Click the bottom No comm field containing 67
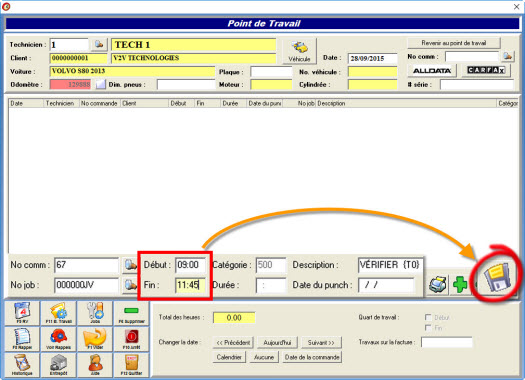This screenshot has width=525, height=380. (x=86, y=265)
